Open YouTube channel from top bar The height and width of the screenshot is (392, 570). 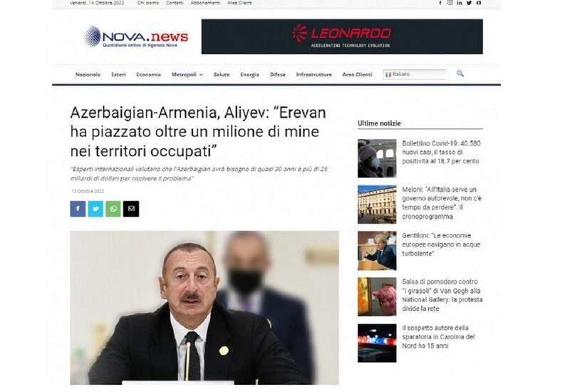[x=479, y=3]
